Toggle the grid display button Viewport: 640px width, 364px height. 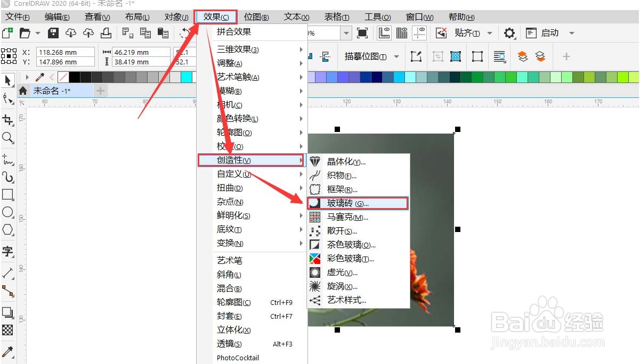401,32
